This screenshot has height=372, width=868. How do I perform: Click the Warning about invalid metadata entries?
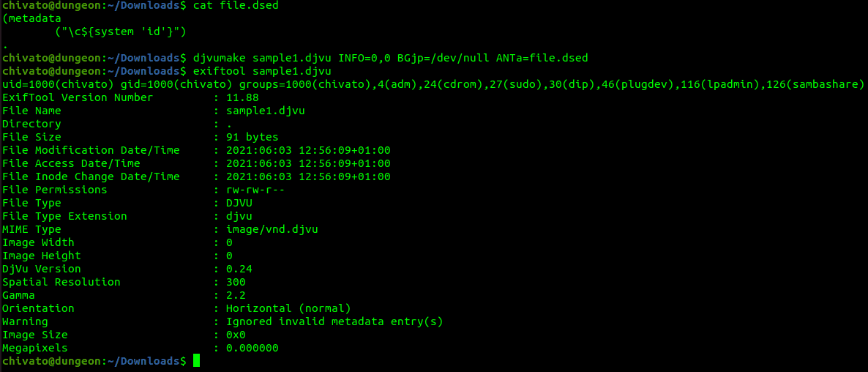click(335, 321)
